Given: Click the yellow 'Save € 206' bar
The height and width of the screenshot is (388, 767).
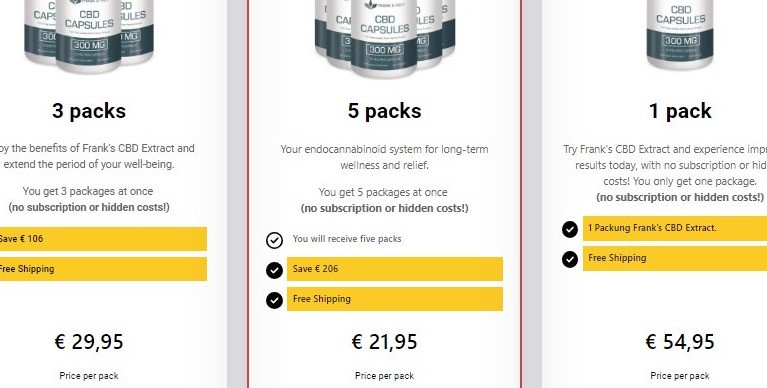Looking at the screenshot, I should pos(395,269).
